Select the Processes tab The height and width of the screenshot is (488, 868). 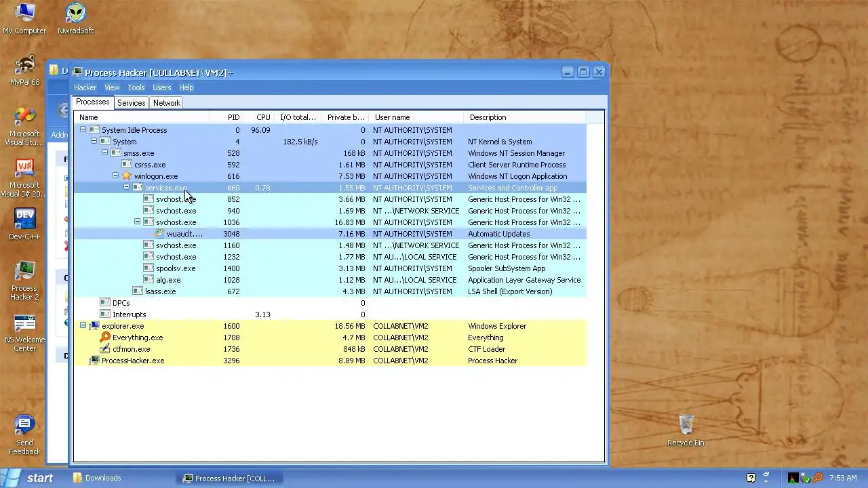click(x=92, y=102)
